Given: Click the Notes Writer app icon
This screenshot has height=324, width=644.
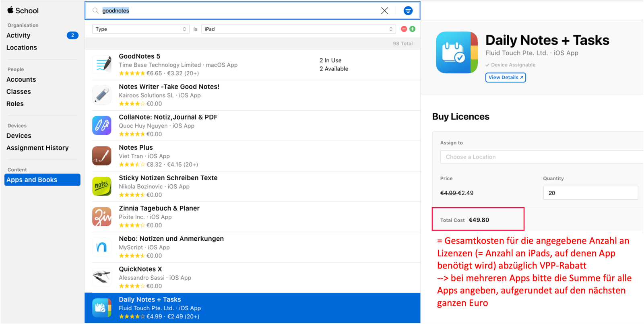Looking at the screenshot, I should point(102,95).
